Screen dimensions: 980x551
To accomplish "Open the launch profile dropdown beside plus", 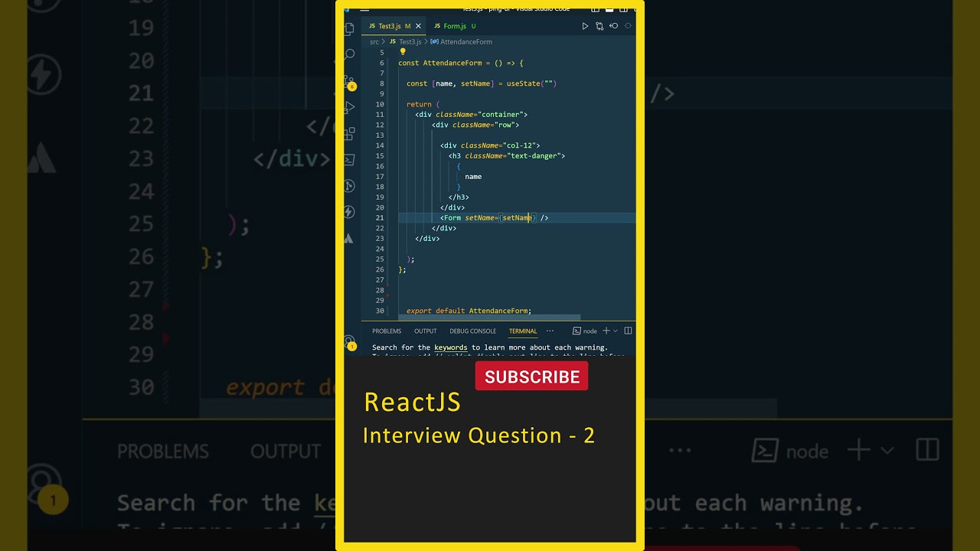I will click(616, 331).
